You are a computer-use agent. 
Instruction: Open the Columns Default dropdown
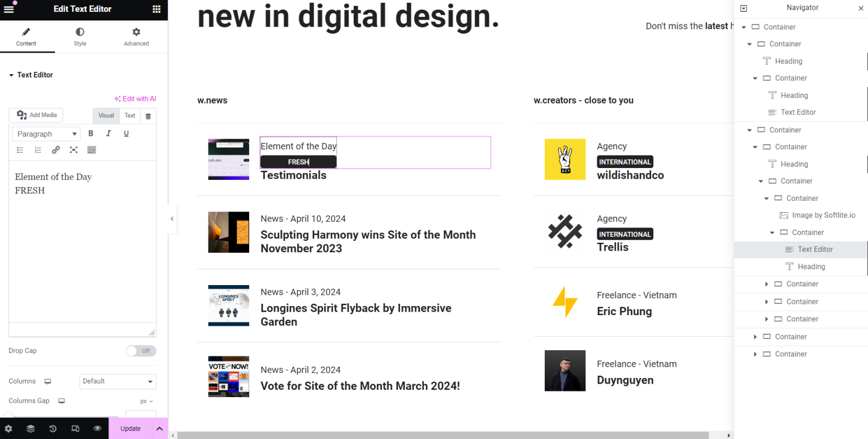point(118,381)
